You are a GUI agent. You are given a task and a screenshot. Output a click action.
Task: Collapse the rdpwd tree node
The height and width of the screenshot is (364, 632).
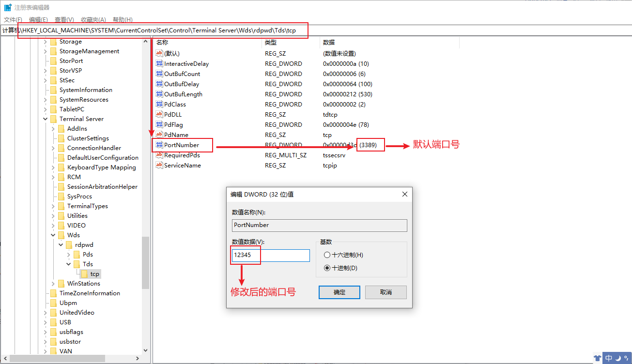pos(61,245)
